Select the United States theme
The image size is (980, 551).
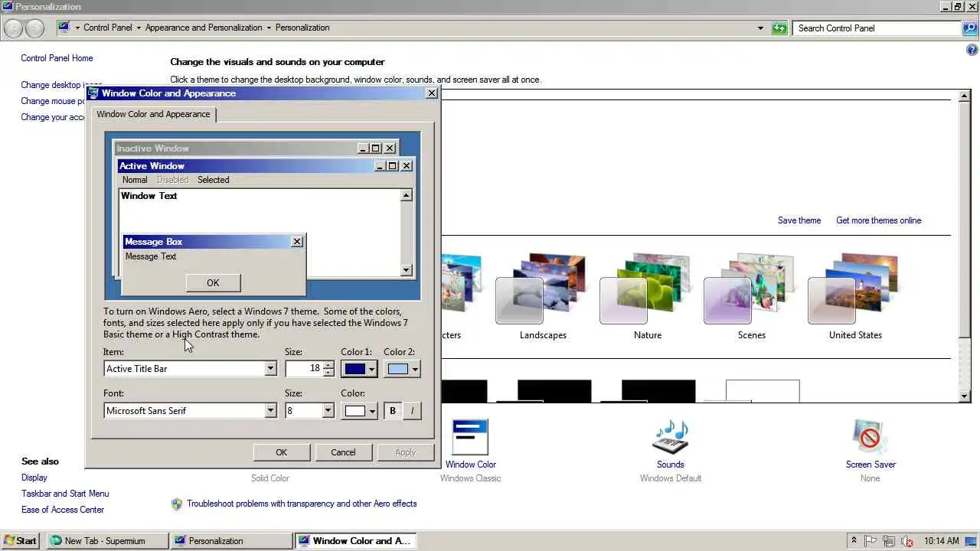(855, 297)
